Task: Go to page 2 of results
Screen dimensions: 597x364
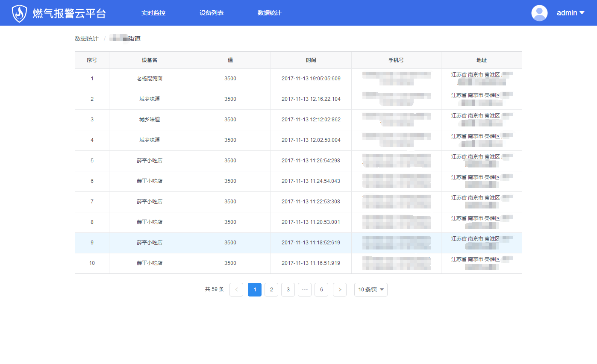Action: 271,290
